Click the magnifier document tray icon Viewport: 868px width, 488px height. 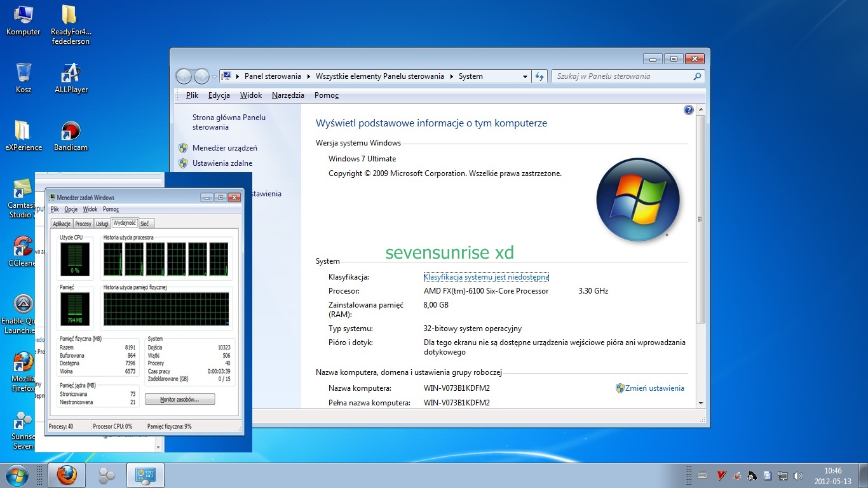point(768,475)
